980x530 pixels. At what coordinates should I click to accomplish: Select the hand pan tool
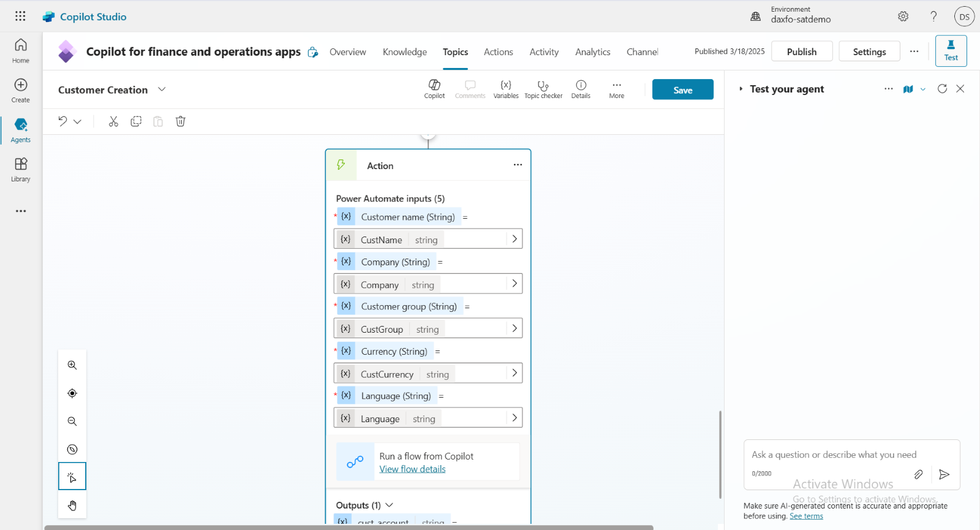72,505
